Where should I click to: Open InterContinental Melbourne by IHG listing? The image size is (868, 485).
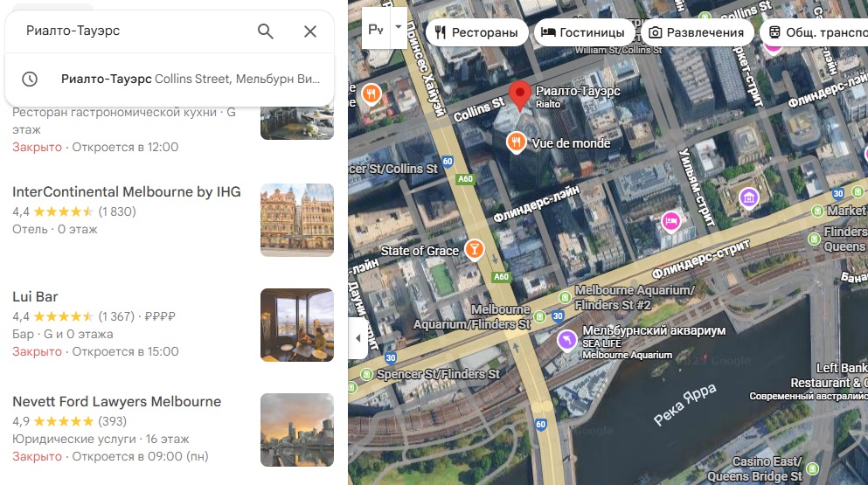[x=127, y=192]
